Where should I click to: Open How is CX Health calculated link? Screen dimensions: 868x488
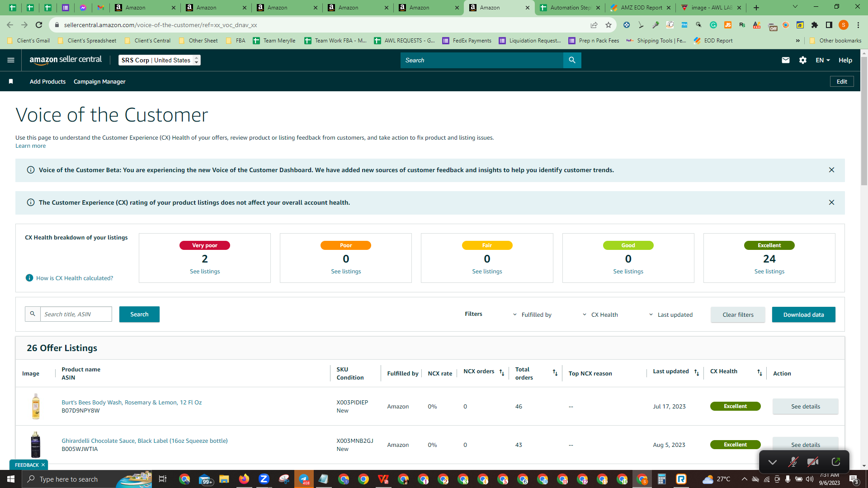pyautogui.click(x=75, y=278)
